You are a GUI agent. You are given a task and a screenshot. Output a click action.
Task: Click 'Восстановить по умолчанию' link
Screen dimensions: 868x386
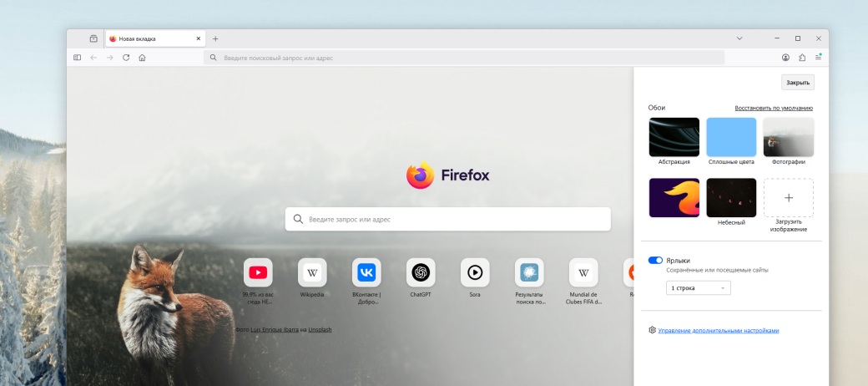pyautogui.click(x=773, y=109)
